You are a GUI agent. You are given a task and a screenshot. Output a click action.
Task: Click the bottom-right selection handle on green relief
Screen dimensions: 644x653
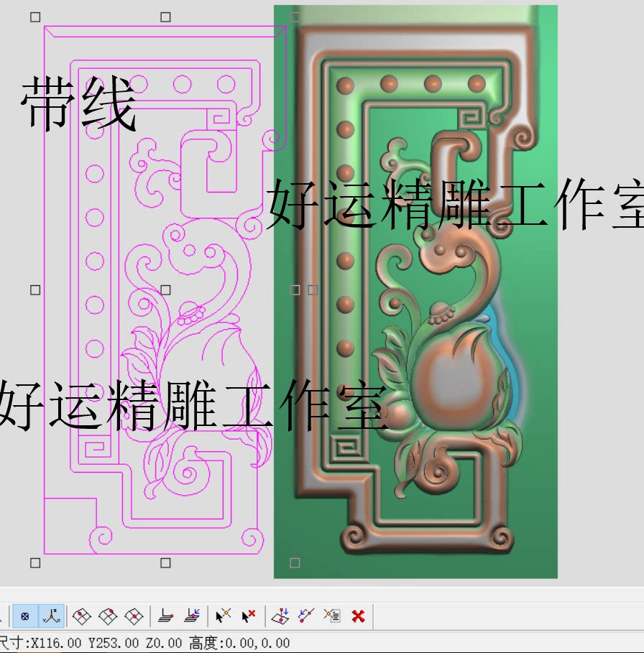coord(295,563)
